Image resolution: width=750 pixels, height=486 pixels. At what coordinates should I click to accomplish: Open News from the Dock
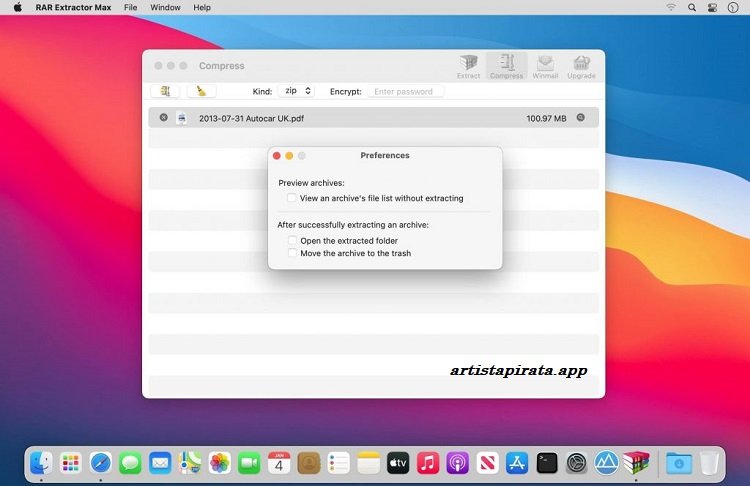pyautogui.click(x=487, y=463)
